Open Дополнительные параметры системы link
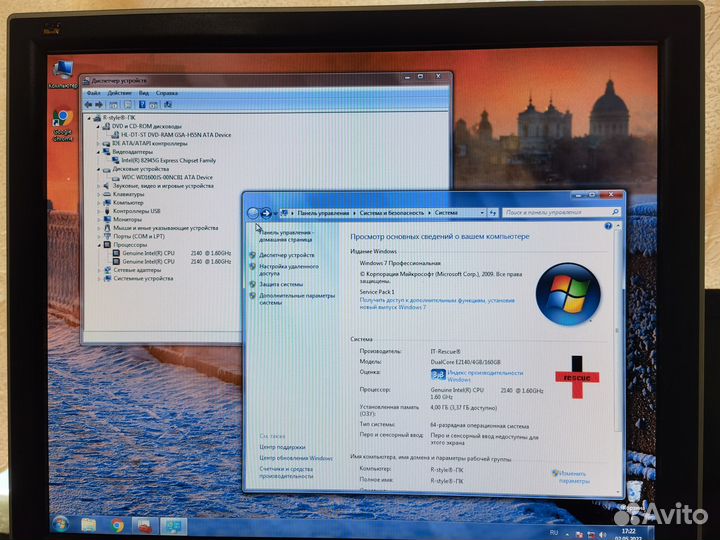720x540 pixels. [x=297, y=299]
